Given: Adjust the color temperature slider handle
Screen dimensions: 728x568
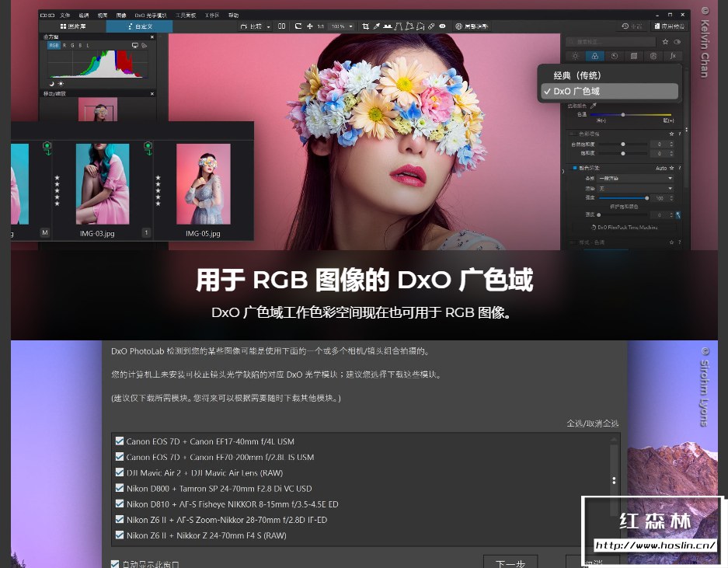Looking at the screenshot, I should point(622,114).
